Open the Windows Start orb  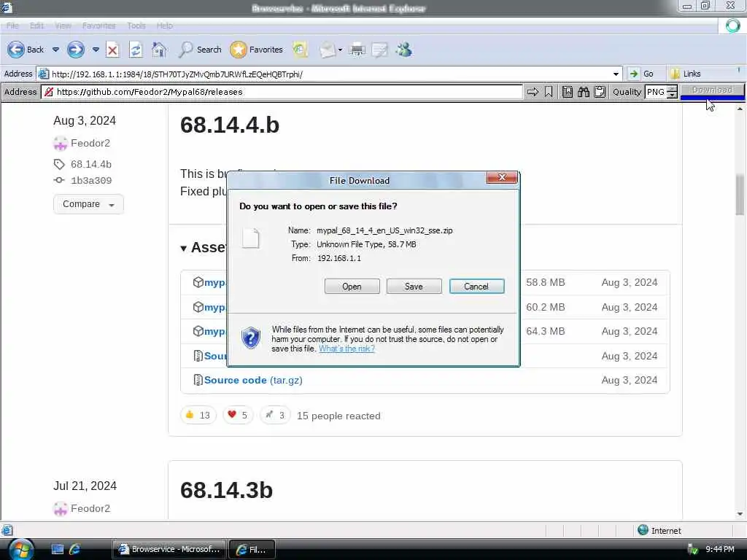[x=21, y=549]
